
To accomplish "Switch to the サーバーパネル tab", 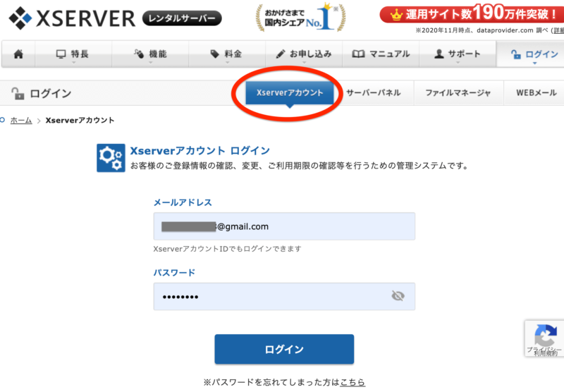I will (x=374, y=93).
